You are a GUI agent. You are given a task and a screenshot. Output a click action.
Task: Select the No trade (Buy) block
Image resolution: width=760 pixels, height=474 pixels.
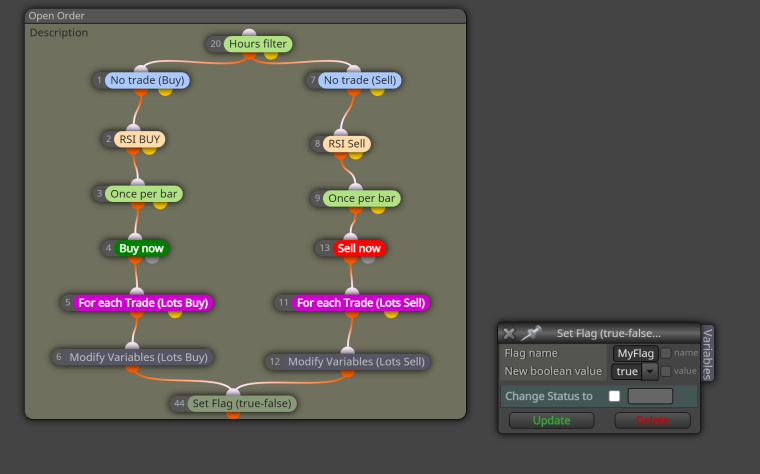point(147,80)
